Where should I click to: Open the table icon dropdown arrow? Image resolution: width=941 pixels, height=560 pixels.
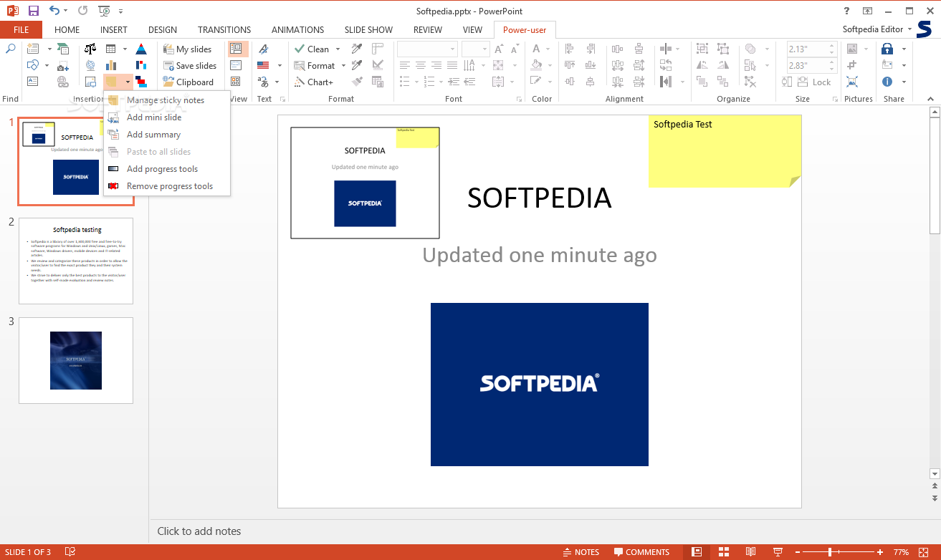[125, 49]
